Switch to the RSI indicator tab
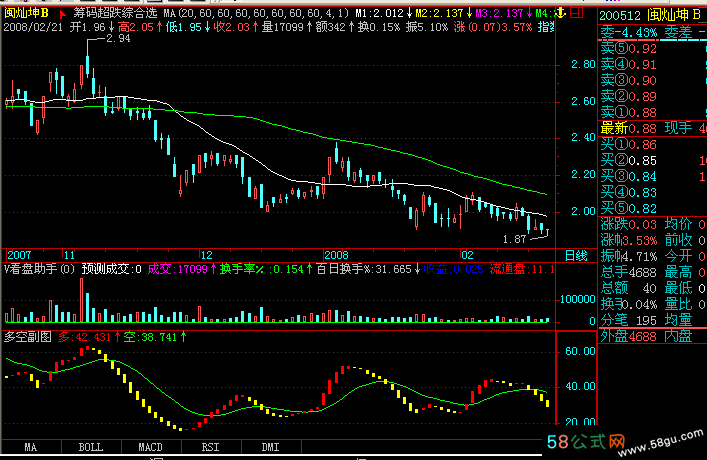 (x=210, y=446)
